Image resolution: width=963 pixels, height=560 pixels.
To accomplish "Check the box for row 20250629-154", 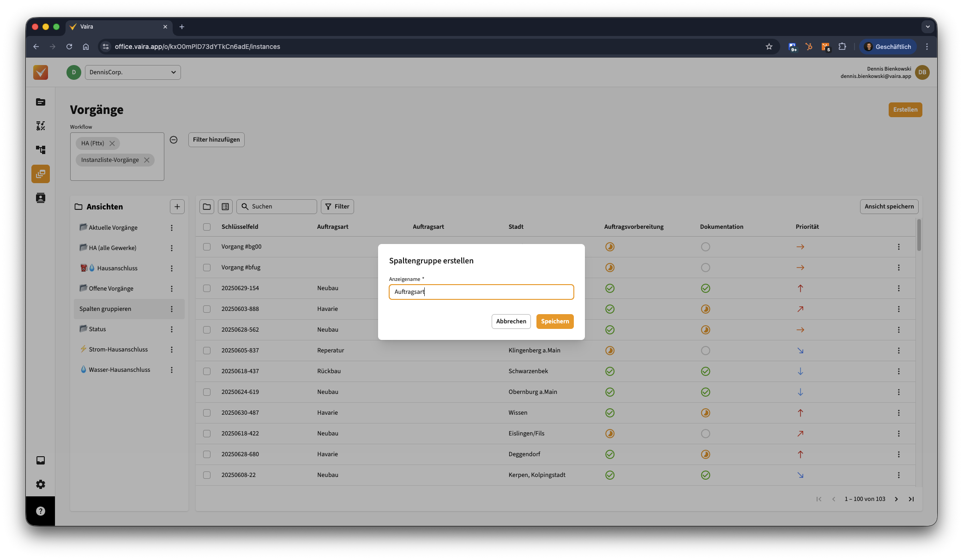I will [207, 288].
